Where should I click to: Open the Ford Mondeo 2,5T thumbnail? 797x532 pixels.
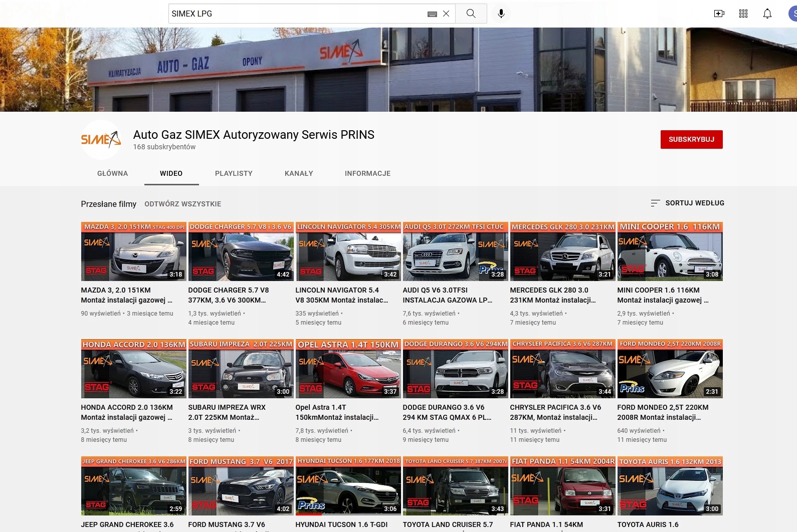670,369
